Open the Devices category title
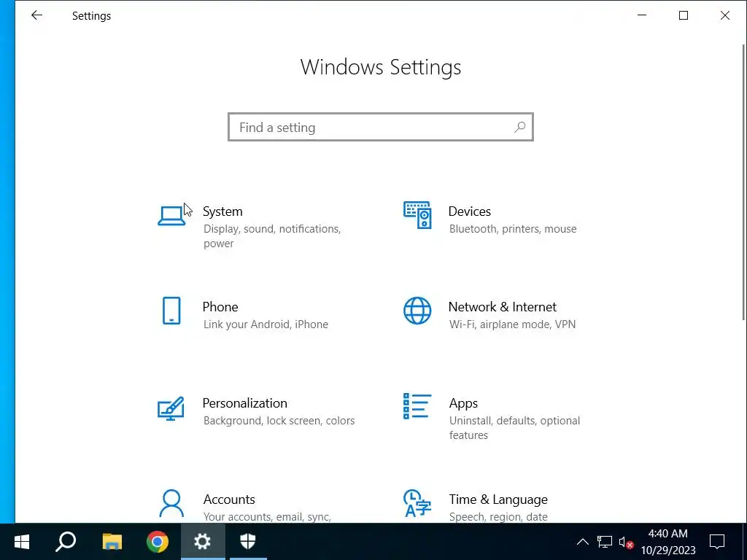 point(469,211)
